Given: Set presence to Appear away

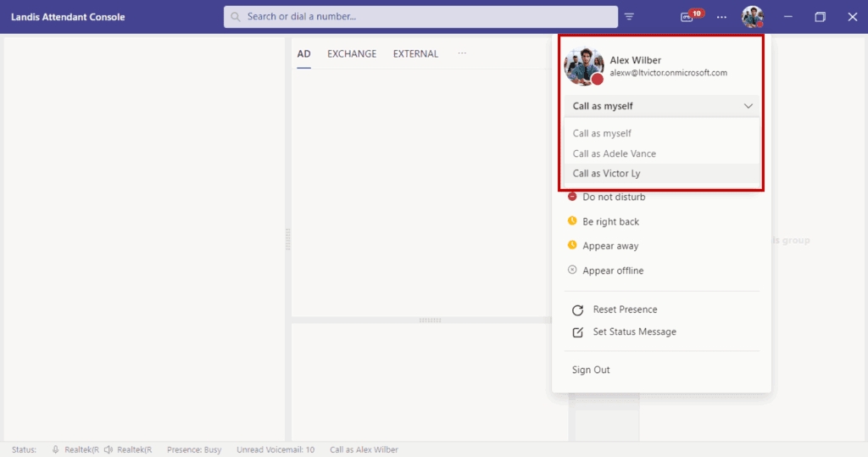Looking at the screenshot, I should [609, 246].
